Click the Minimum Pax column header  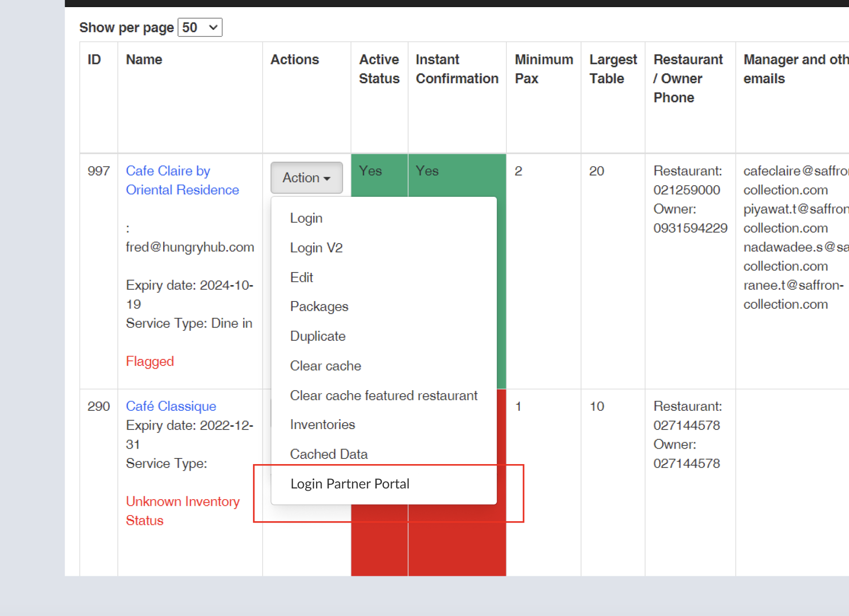(x=543, y=69)
